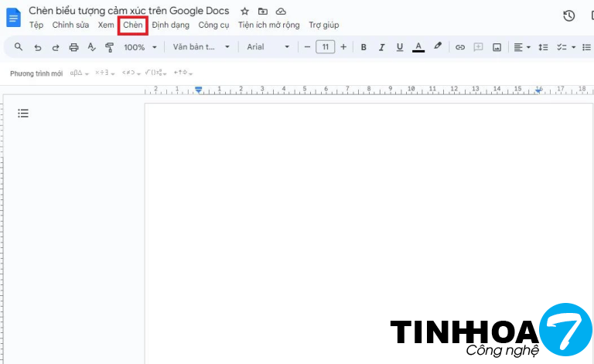Open the 100% zoom dropdown

pyautogui.click(x=140, y=47)
